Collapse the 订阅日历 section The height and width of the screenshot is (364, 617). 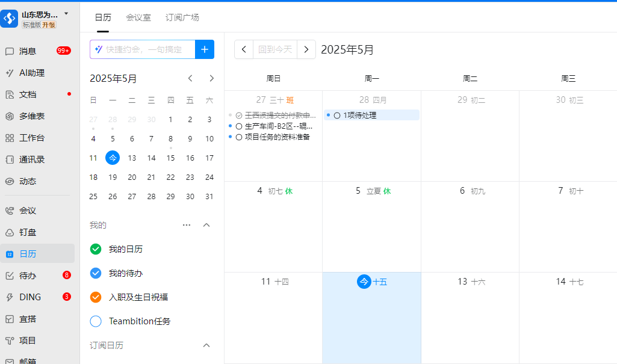(x=206, y=345)
